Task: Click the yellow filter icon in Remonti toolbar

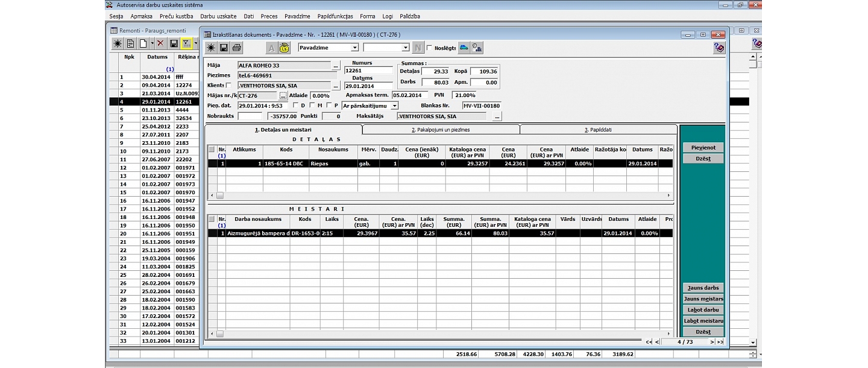Action: 186,43
